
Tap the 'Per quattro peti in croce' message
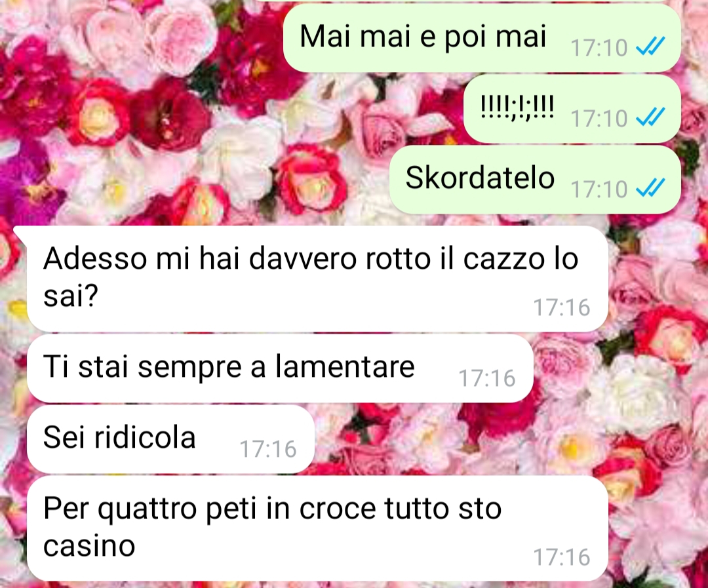point(317,528)
